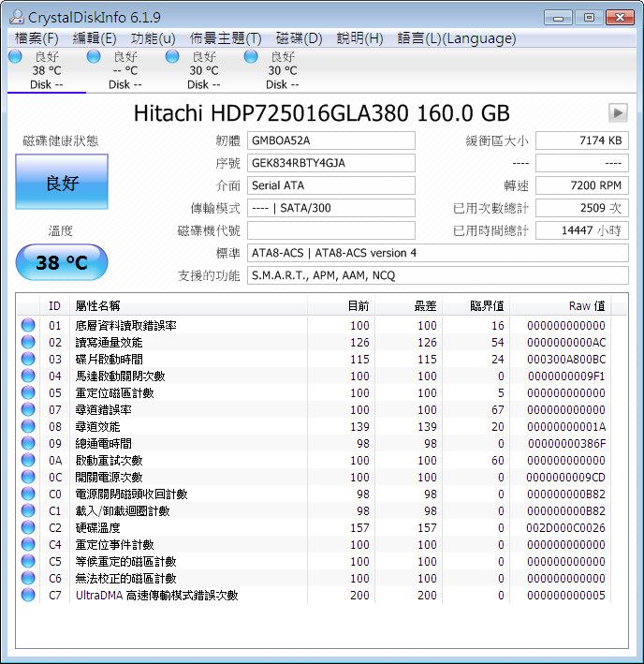This screenshot has width=644, height=664.
Task: Click status orb for attribute C2 硬碟溫度
Action: 28,527
